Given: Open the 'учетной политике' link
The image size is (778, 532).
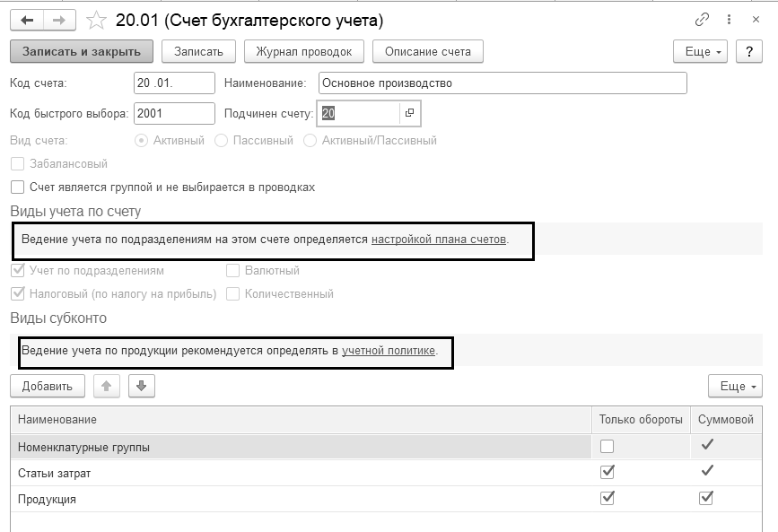Looking at the screenshot, I should tap(389, 351).
